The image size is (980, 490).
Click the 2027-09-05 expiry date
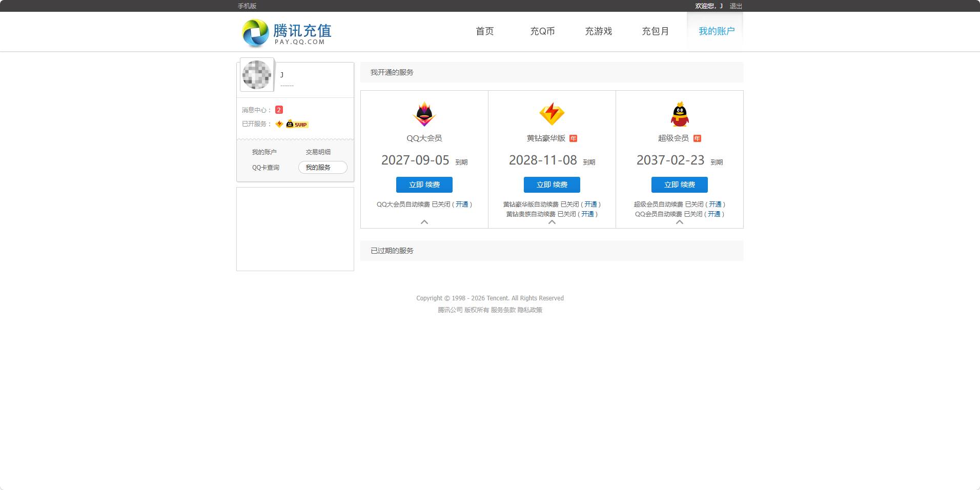click(415, 160)
